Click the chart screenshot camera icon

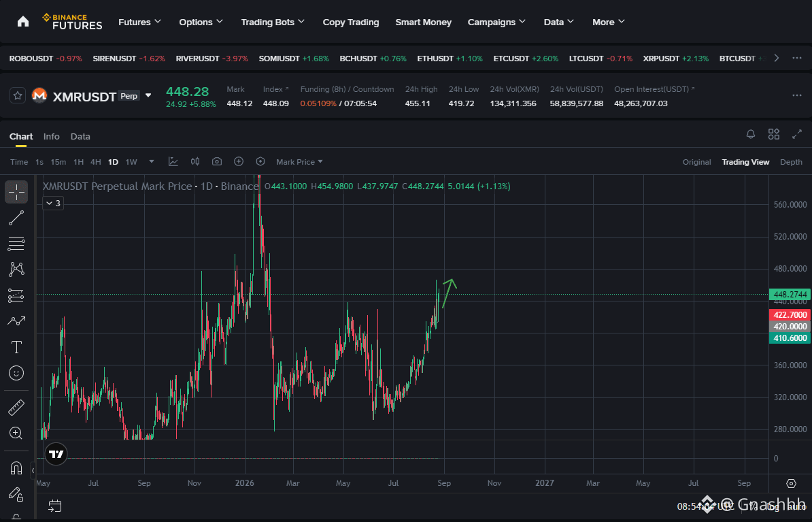click(x=217, y=162)
